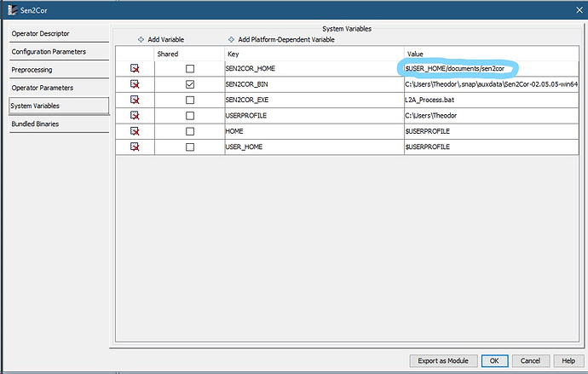Edit the $USER_HOME/documents/sen2cor value field
The image size is (588, 374).
pos(491,68)
